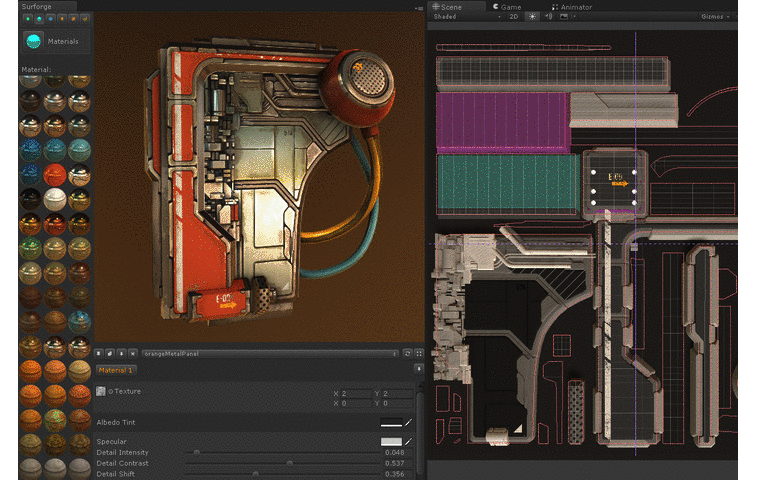Click the Detail Intensity value field

(395, 452)
